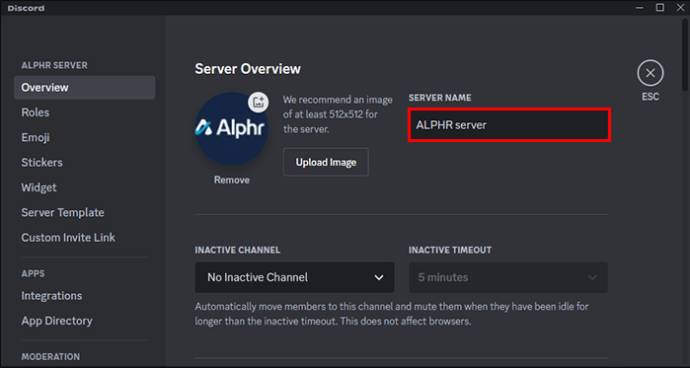Select the Overview settings tab
690x368 pixels.
click(84, 88)
